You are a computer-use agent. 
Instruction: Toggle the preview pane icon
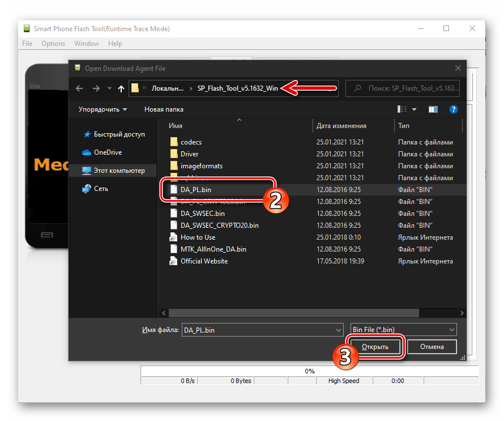click(433, 109)
